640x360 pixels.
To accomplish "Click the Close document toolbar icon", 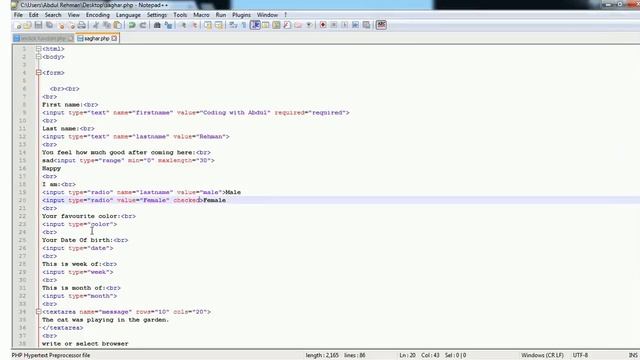I will tap(61, 25).
